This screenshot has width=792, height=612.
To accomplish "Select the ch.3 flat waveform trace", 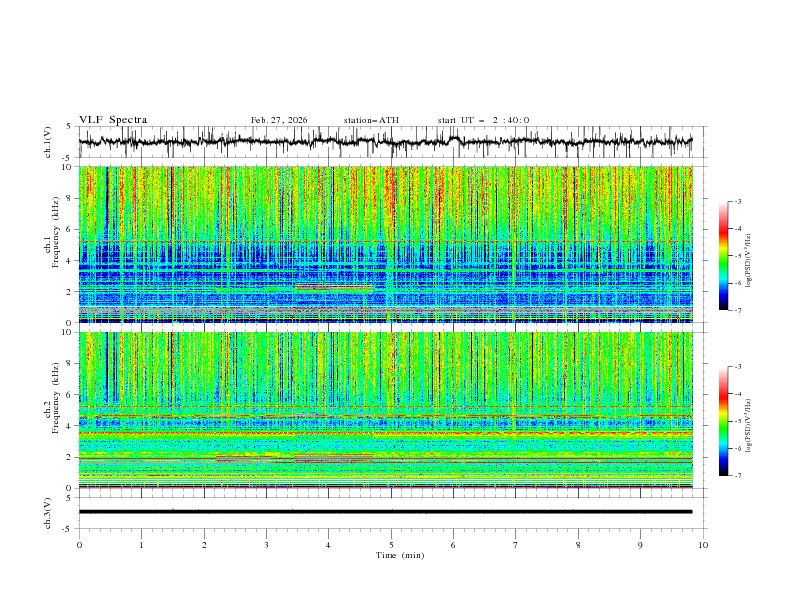I will pos(385,512).
